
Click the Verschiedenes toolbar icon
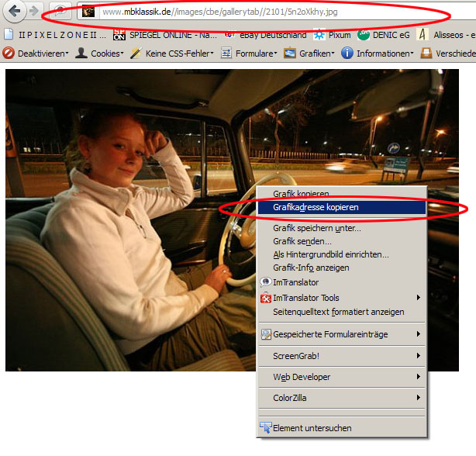[x=426, y=54]
